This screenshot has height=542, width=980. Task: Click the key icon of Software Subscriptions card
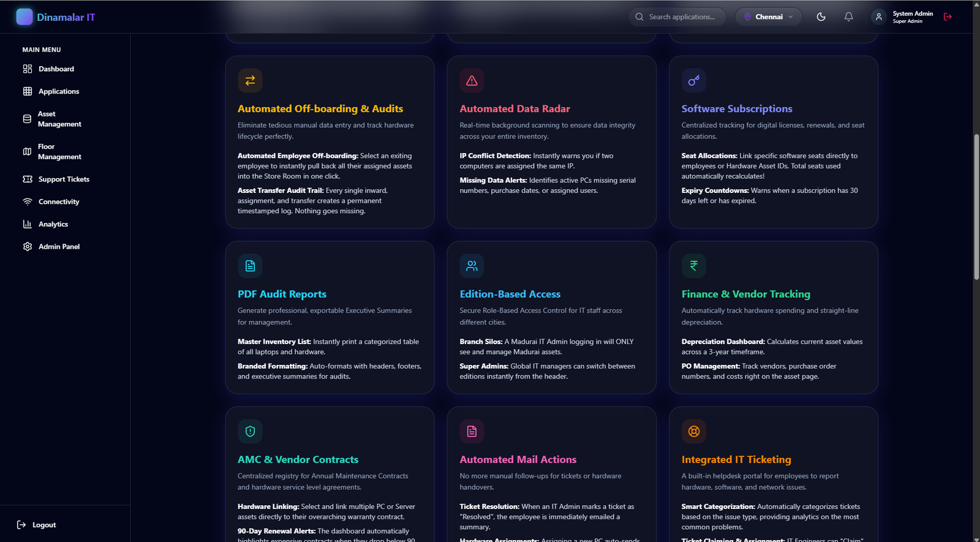pos(694,80)
